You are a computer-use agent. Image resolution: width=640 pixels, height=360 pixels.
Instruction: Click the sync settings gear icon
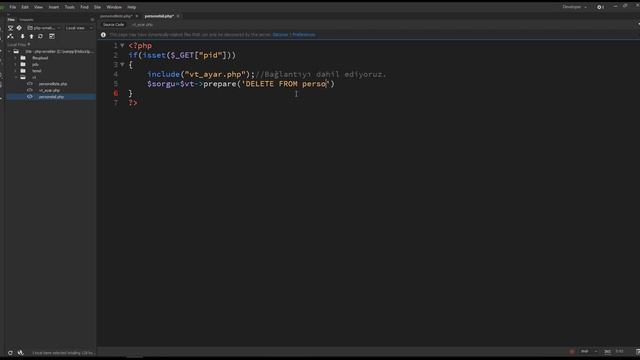point(600,7)
